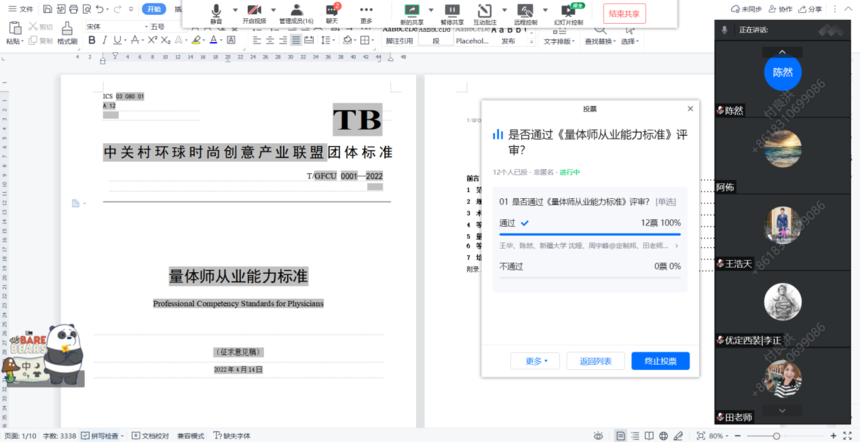
Task: Toggle bold formatting button
Action: (x=91, y=41)
